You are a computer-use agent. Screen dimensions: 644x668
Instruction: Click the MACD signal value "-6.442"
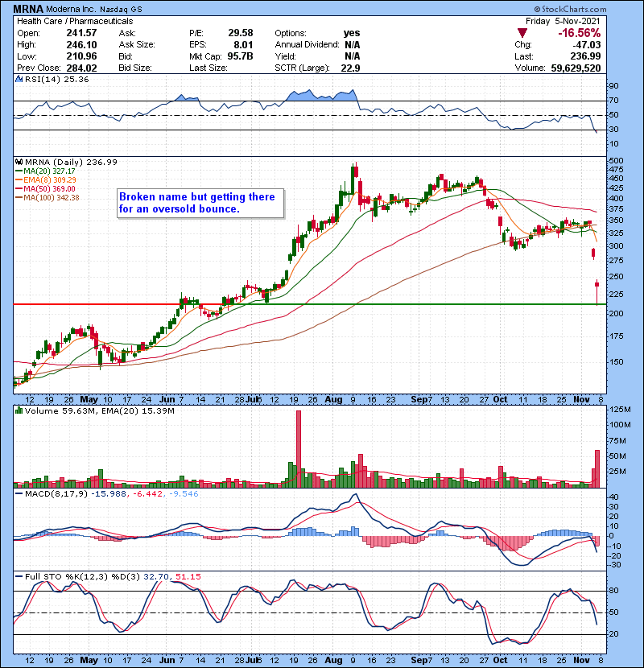pos(148,494)
